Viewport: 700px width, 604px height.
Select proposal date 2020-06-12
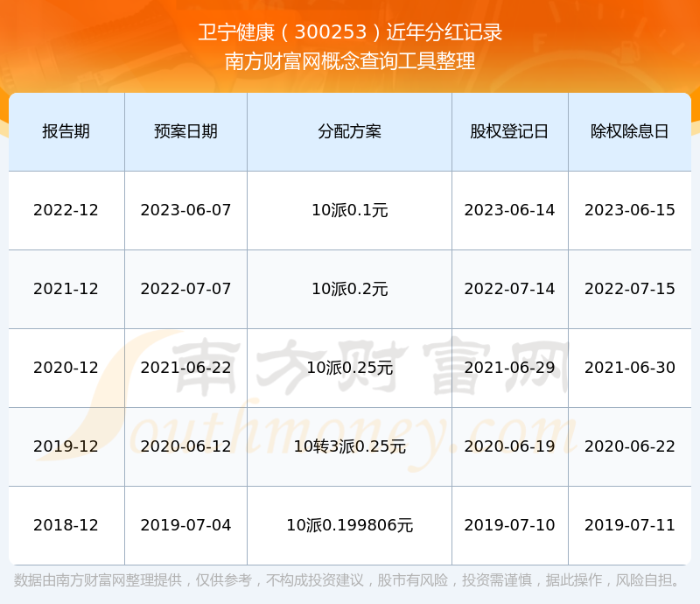click(185, 446)
